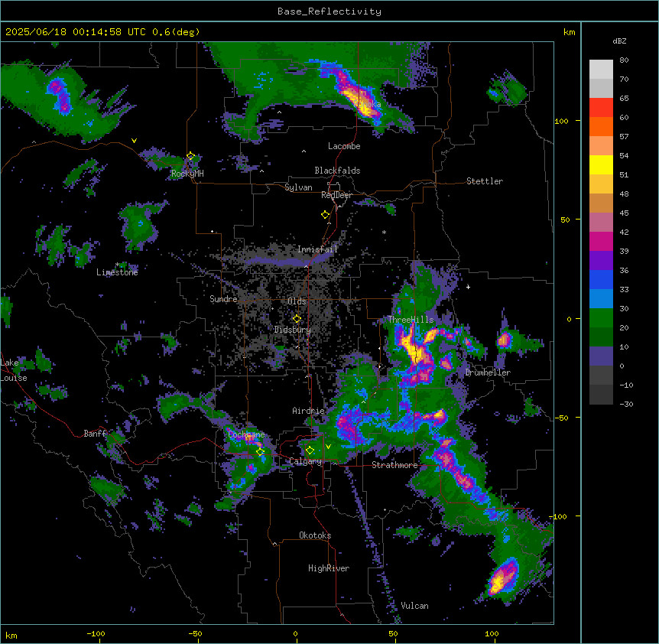Click the yellow diamond marker below Cochrane
This screenshot has height=644, width=659.
pyautogui.click(x=260, y=452)
